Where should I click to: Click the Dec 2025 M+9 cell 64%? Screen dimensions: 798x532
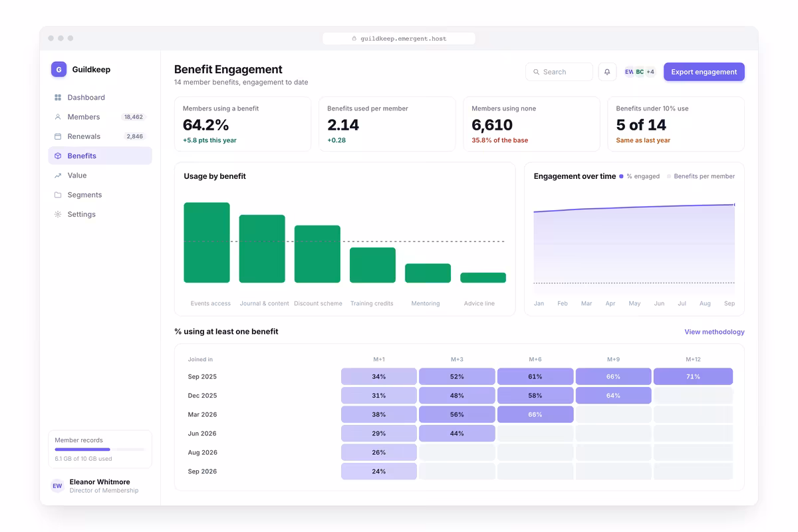(613, 396)
